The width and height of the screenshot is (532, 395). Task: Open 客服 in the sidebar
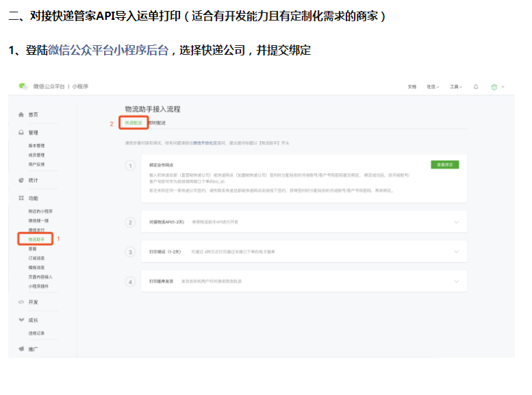[32, 249]
